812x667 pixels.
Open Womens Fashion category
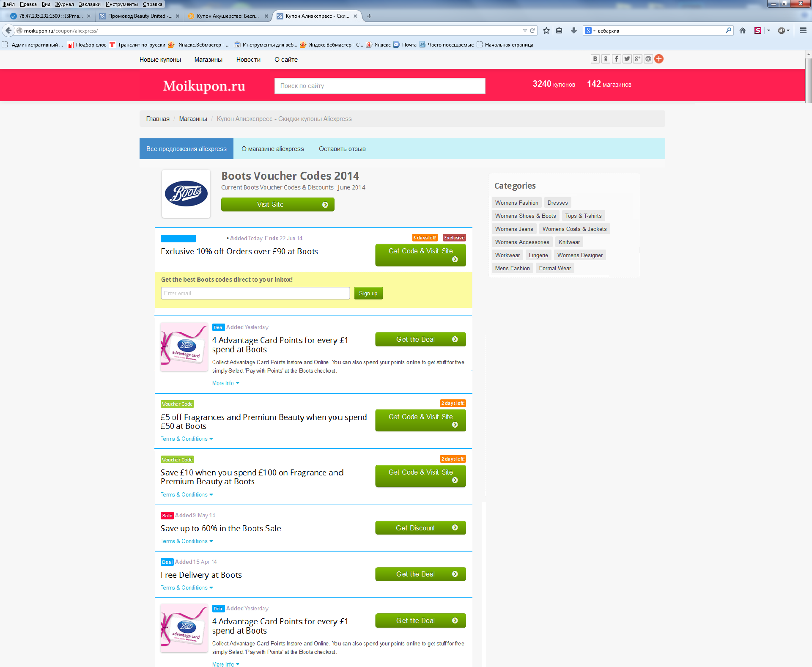pos(517,203)
